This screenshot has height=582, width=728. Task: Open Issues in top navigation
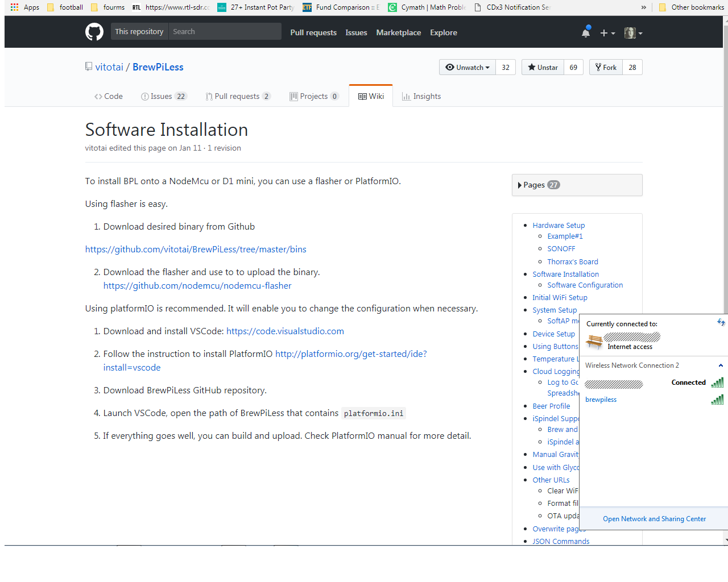356,32
